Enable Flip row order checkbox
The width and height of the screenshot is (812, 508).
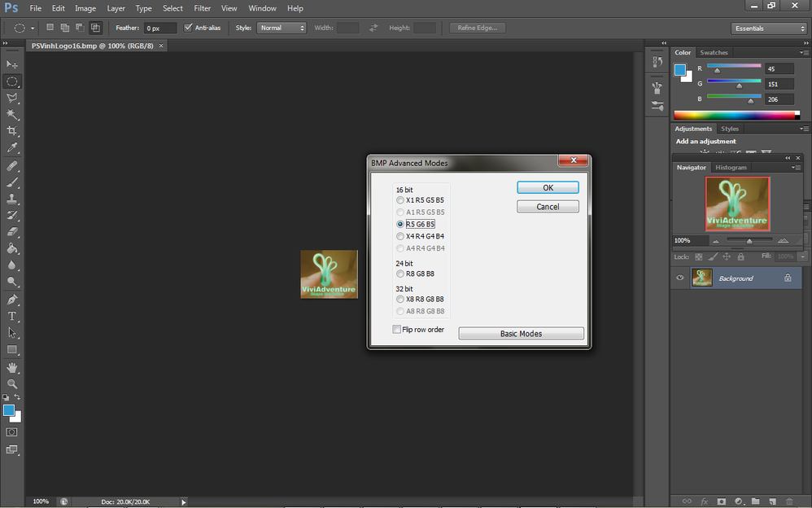tap(397, 329)
